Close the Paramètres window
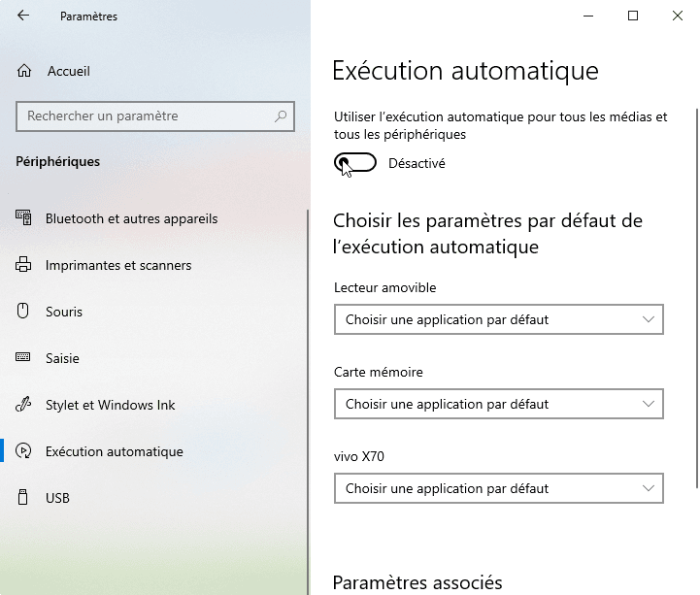The width and height of the screenshot is (700, 595). tap(678, 17)
